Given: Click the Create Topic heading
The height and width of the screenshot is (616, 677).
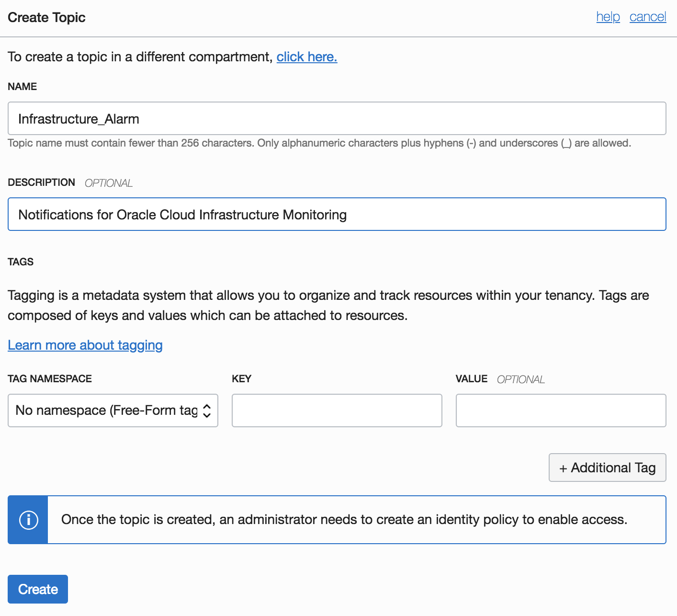Looking at the screenshot, I should tap(46, 18).
